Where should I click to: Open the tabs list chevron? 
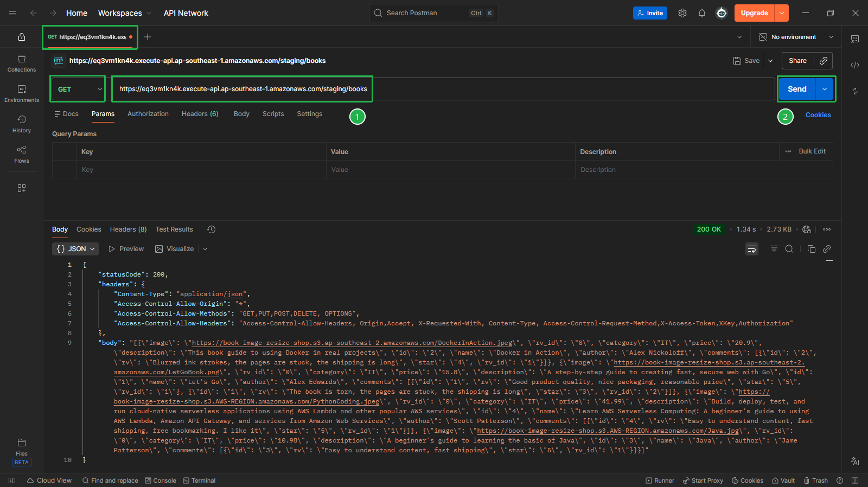739,37
